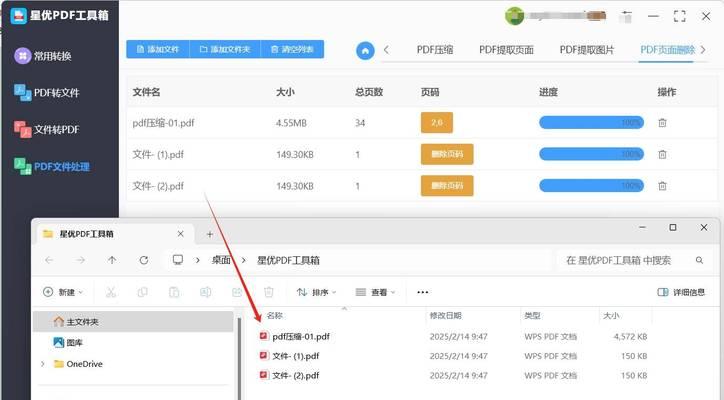Click 星优PDF工具箱 in the address breadcrumb
This screenshot has width=724, height=400.
click(288, 260)
